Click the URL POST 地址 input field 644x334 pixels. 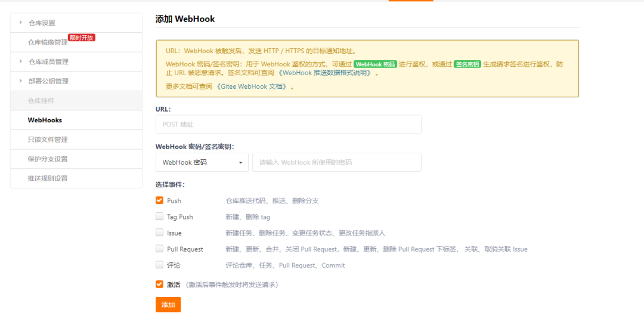(289, 124)
